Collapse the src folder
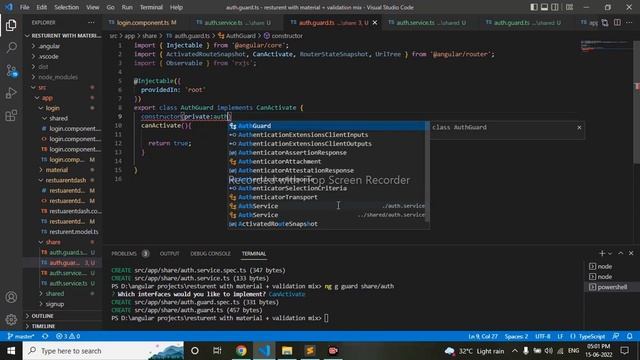Image resolution: width=640 pixels, height=360 pixels. coord(42,87)
